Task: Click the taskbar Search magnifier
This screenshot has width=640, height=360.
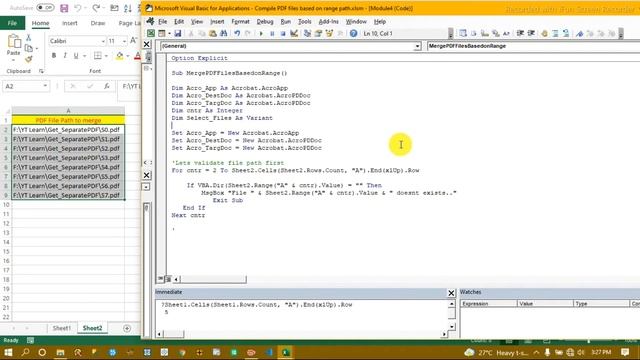Action: tap(25, 352)
